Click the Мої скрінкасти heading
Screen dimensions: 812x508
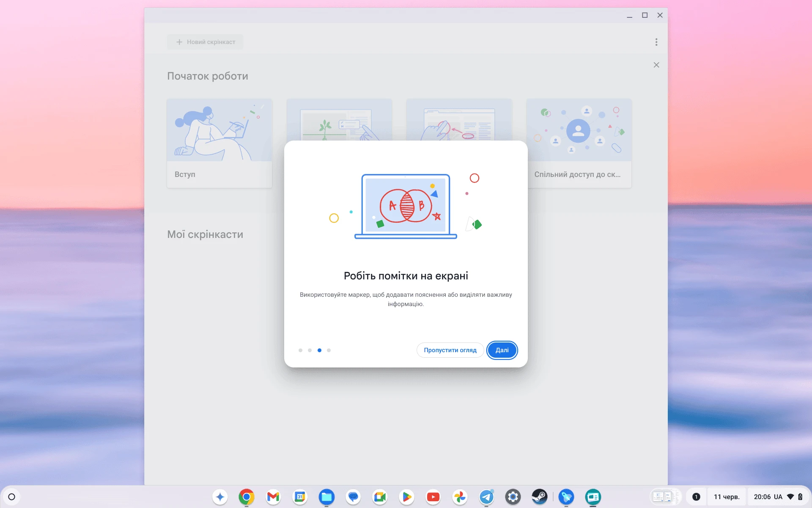coord(205,235)
